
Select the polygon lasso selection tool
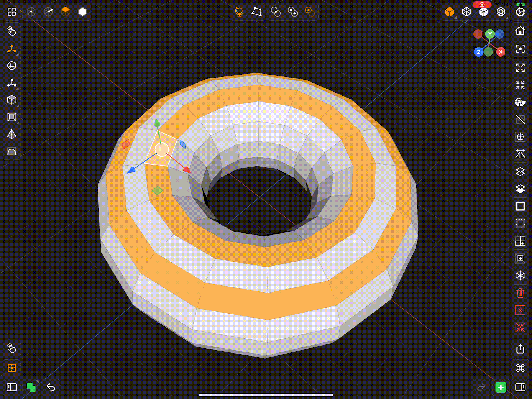(256, 12)
